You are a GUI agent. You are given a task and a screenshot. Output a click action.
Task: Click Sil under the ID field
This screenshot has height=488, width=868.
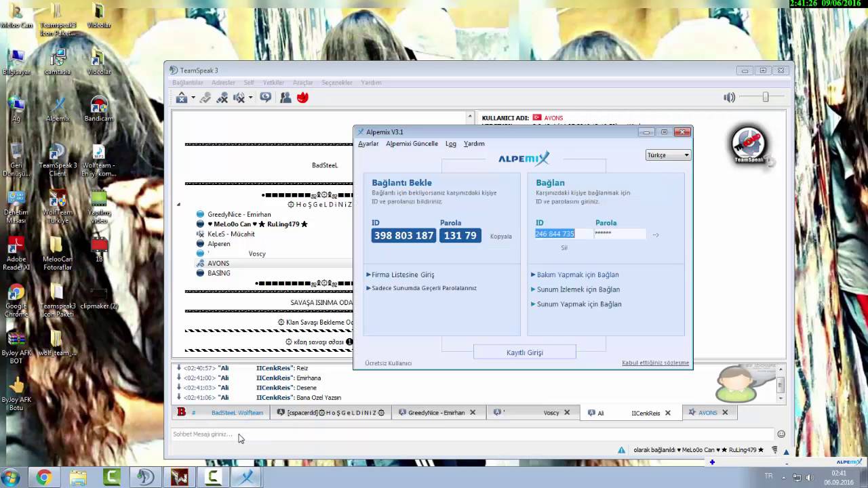(564, 248)
